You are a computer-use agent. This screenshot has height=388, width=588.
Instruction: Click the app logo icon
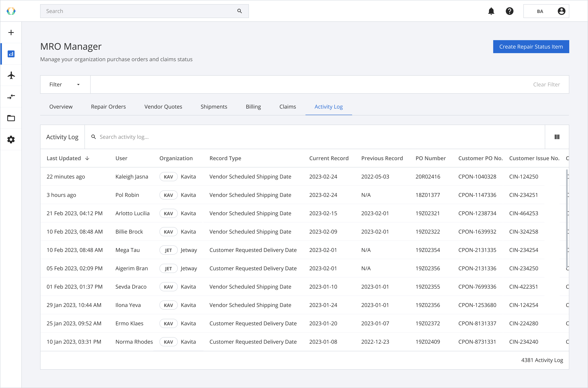(x=11, y=11)
